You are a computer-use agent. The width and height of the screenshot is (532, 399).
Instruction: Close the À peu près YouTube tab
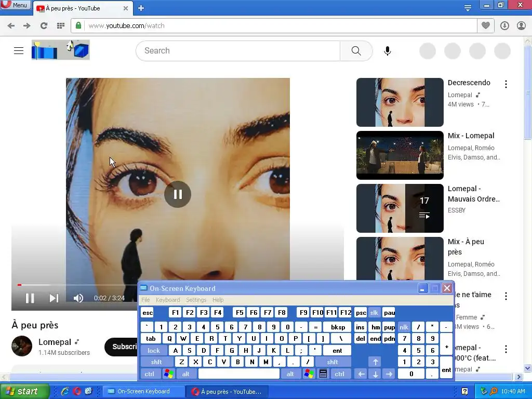point(126,8)
